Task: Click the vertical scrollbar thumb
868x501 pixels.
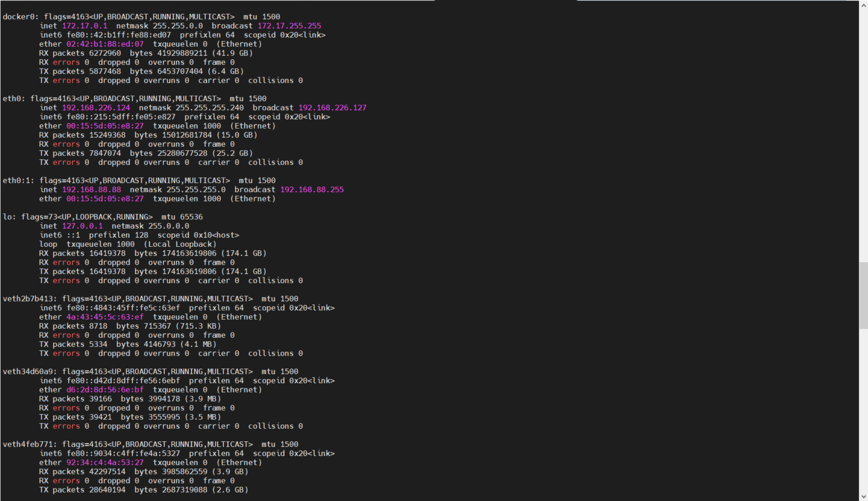Action: click(863, 295)
